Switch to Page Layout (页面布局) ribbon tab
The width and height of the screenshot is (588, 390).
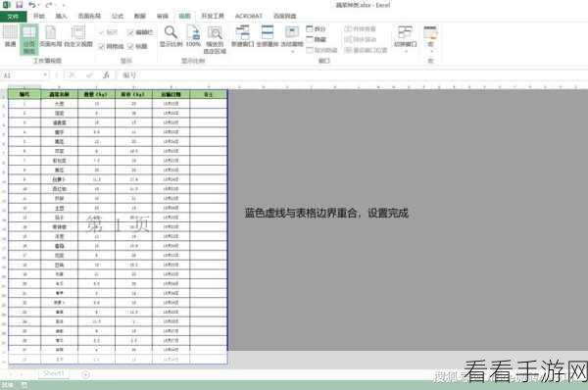(x=89, y=16)
